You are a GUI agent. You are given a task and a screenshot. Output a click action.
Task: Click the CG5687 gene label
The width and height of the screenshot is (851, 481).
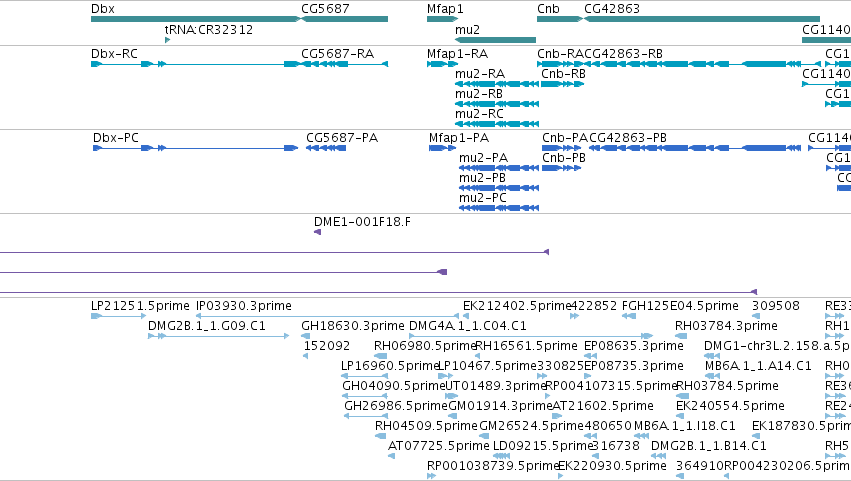(x=325, y=9)
